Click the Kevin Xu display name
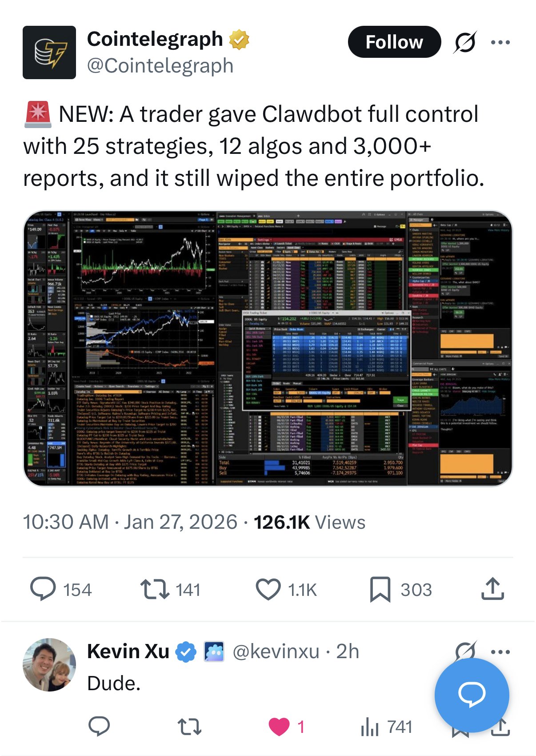Image resolution: width=536 pixels, height=756 pixels. 128,651
